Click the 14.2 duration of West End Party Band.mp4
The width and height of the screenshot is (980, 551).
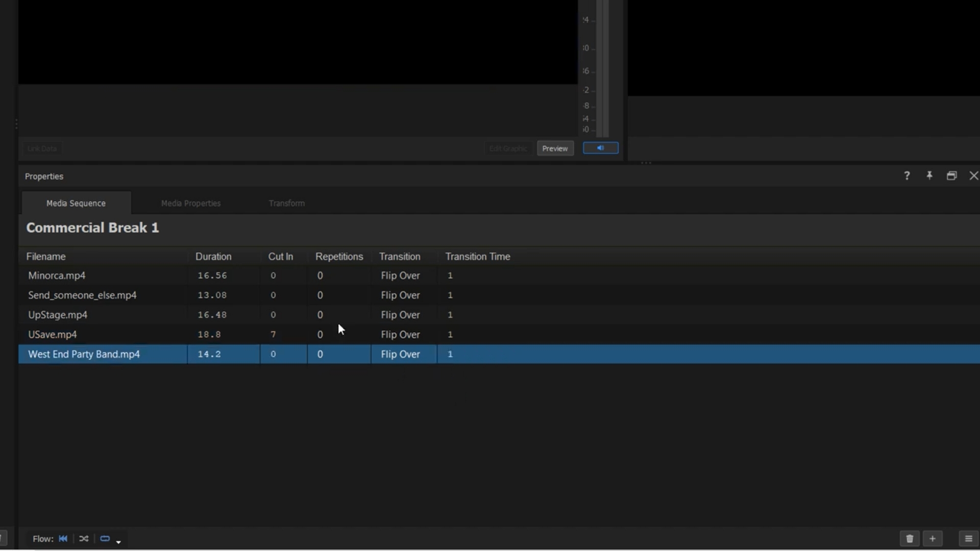[209, 354]
